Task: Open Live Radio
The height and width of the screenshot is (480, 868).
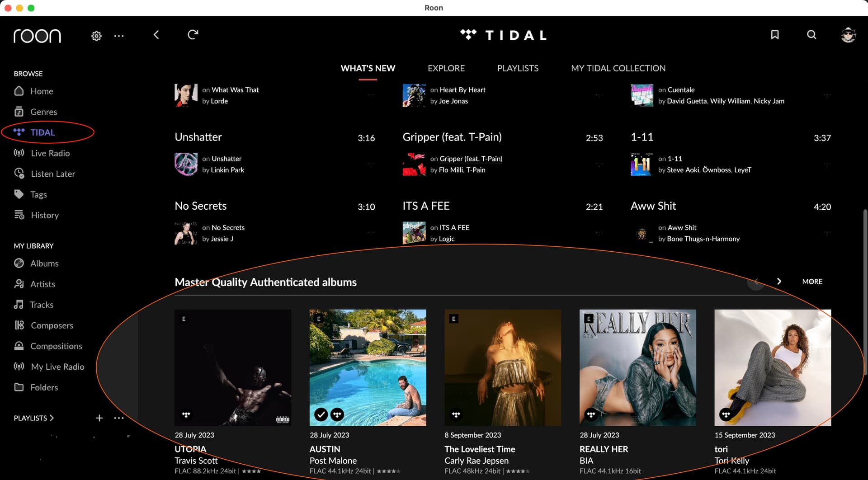Action: pyautogui.click(x=50, y=153)
